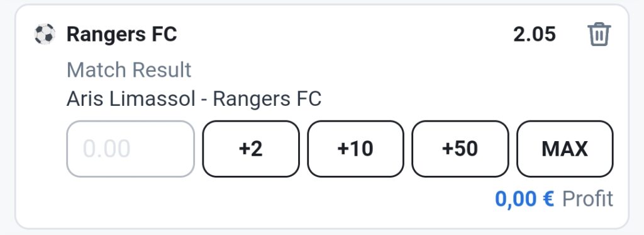This screenshot has height=235, width=644.
Task: Choose the maximum stake button
Action: click(565, 149)
